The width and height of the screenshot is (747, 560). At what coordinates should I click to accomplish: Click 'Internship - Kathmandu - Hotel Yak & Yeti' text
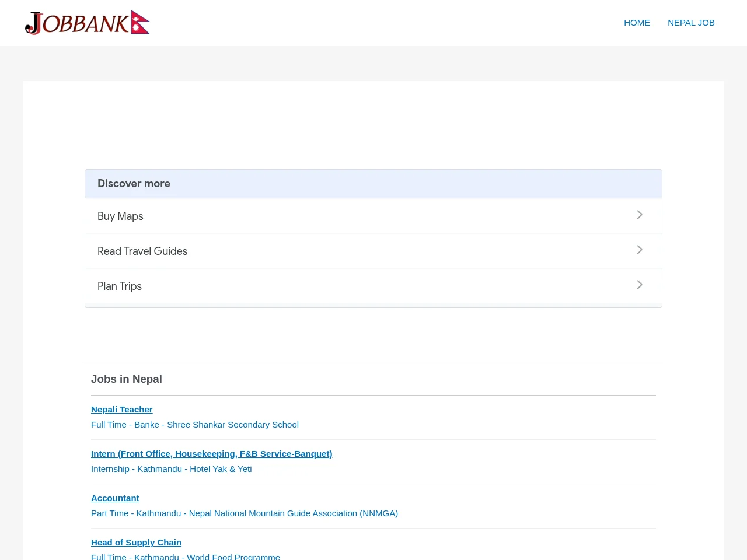pos(172,469)
